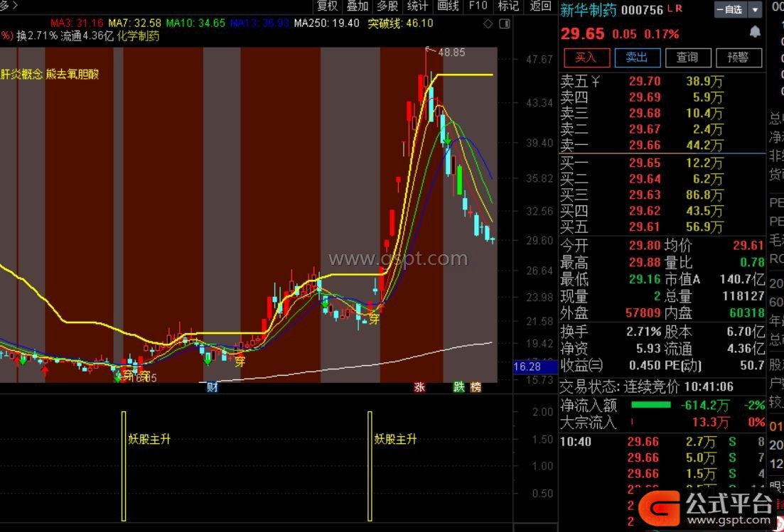The image size is (784, 532).
Task: Click the green 净流入额 flow bar
Action: pos(650,405)
